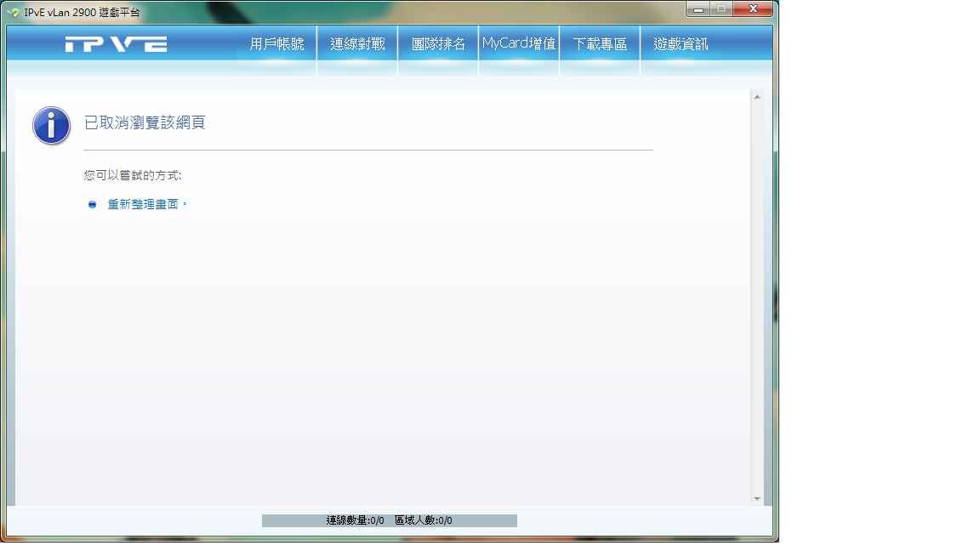
Task: Select the MyCard增值 tab
Action: point(519,43)
